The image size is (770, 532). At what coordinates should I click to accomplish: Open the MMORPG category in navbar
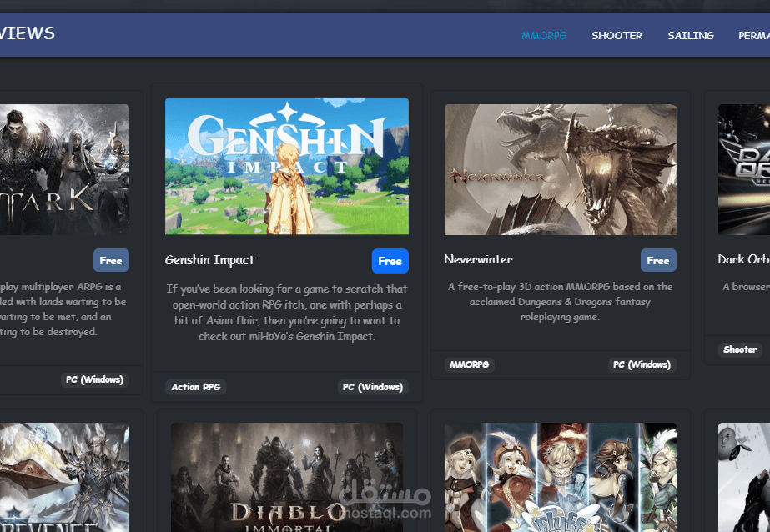(544, 35)
